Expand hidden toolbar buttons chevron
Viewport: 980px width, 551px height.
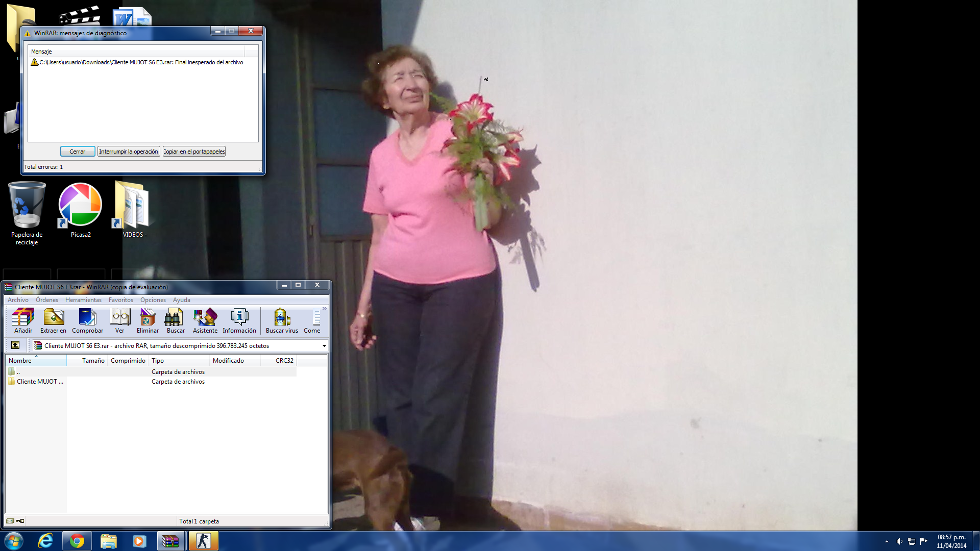(x=324, y=309)
